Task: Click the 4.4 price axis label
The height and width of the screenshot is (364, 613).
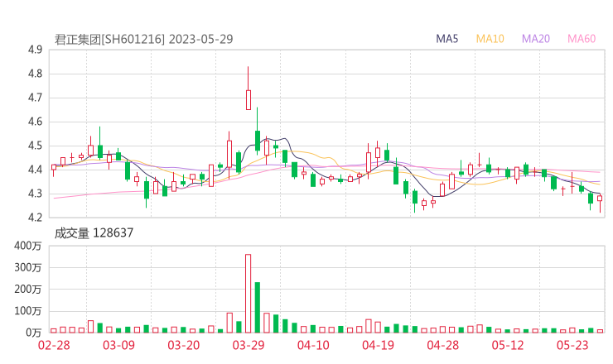Action: click(x=35, y=170)
